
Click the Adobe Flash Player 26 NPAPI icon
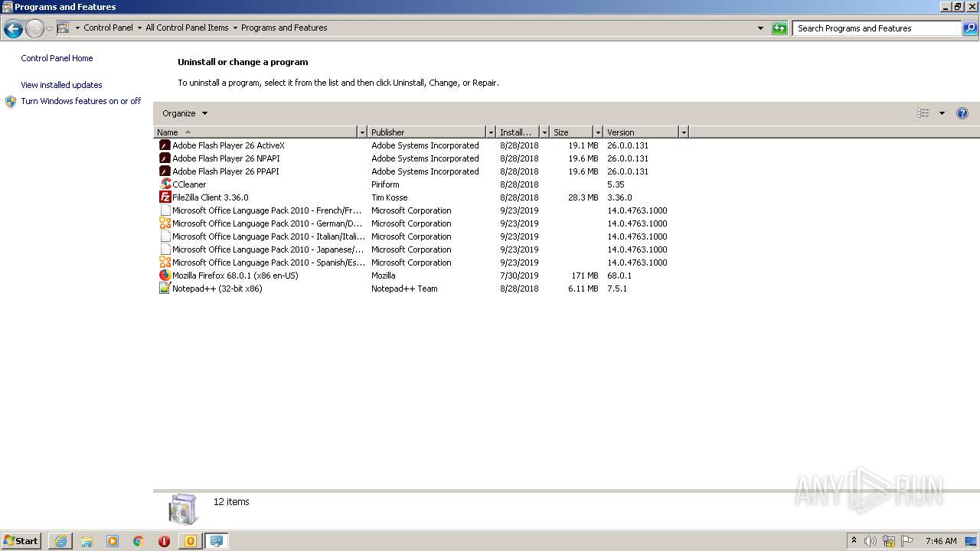(x=165, y=158)
